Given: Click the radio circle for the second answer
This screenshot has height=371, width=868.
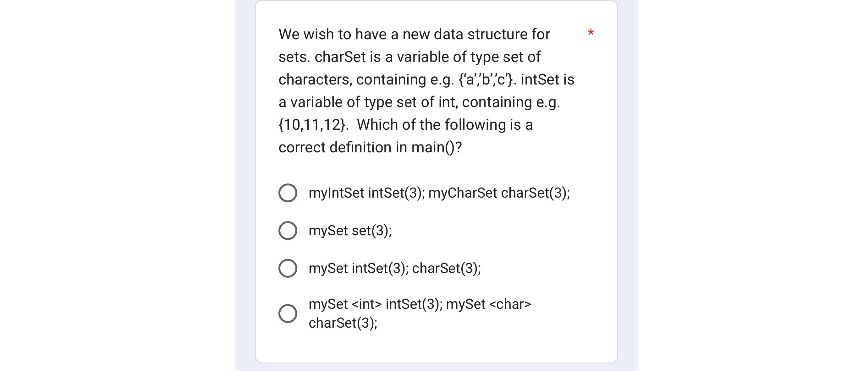Looking at the screenshot, I should click(x=288, y=230).
